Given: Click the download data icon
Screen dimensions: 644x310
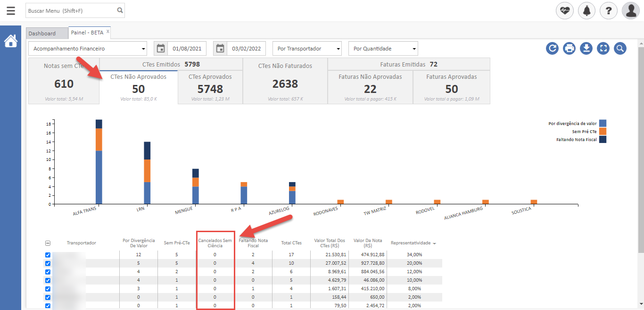Looking at the screenshot, I should [586, 48].
